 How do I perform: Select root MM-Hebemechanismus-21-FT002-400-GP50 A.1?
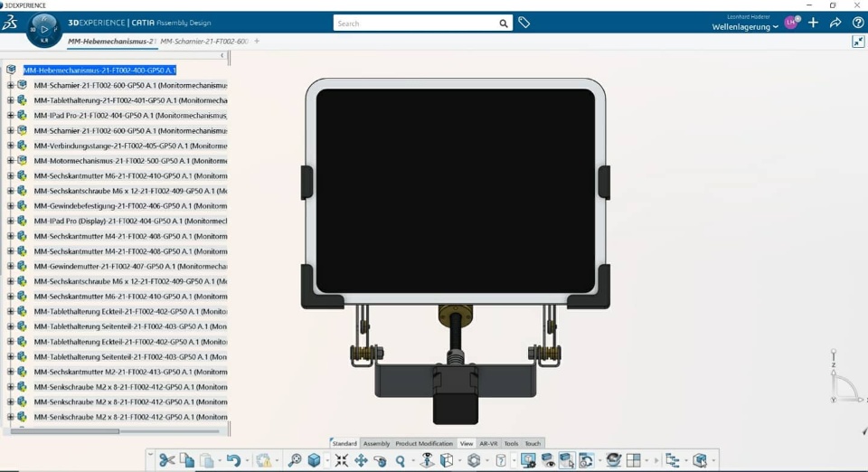[x=99, y=71]
